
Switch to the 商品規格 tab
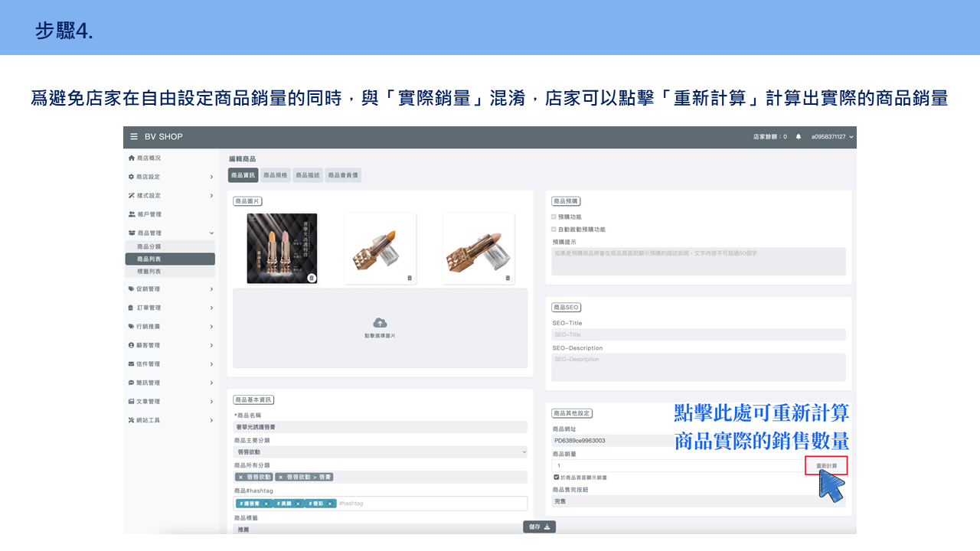coord(276,175)
